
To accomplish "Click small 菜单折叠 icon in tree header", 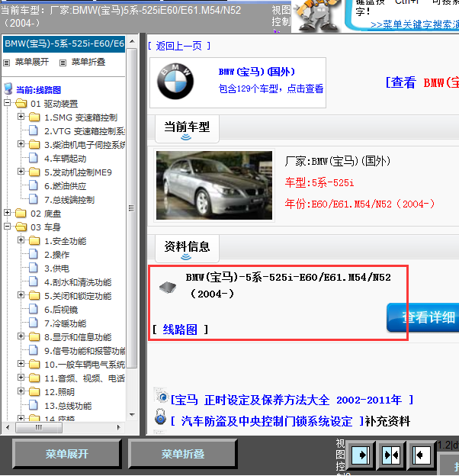I will point(63,63).
